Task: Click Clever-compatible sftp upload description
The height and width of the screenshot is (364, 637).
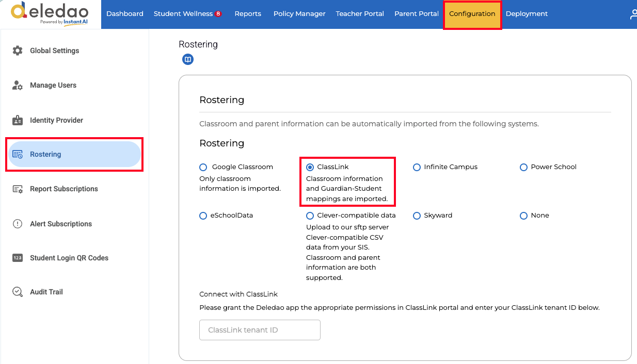Action: (347, 253)
